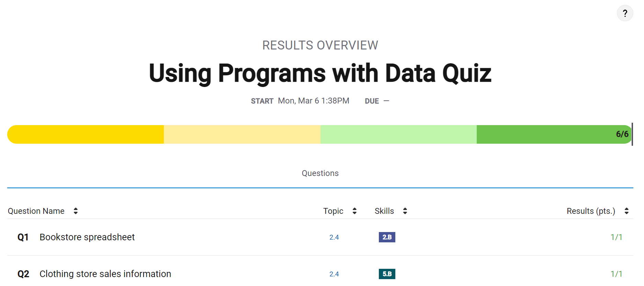
Task: Click the sort icon next to the Skills header
Action: pyautogui.click(x=405, y=211)
